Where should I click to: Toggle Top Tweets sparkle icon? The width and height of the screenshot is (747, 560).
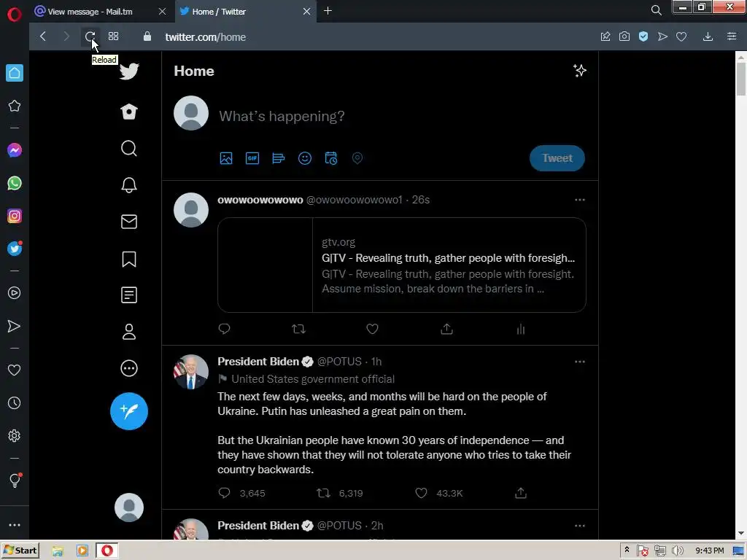pyautogui.click(x=580, y=71)
